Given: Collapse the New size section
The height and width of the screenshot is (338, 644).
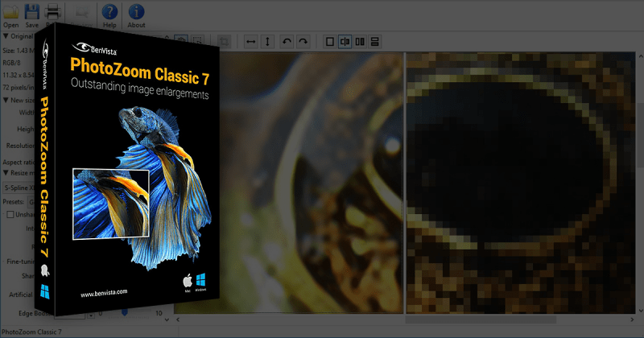Looking at the screenshot, I should point(6,99).
